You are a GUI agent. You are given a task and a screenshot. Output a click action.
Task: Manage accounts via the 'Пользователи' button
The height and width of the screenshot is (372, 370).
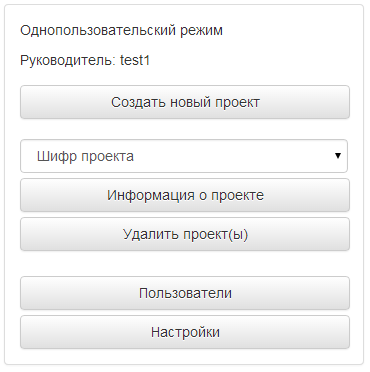185,293
